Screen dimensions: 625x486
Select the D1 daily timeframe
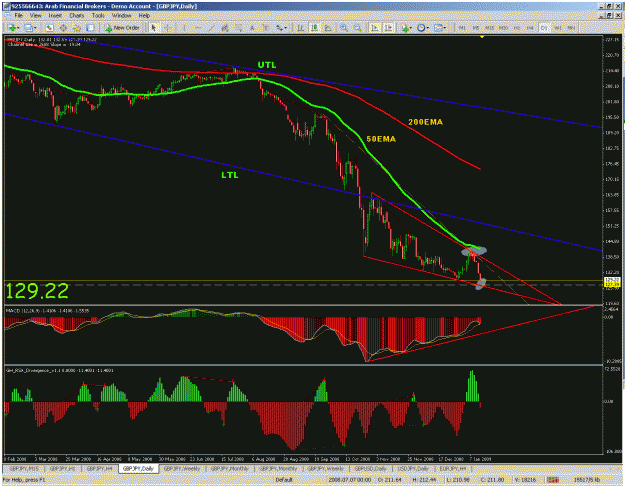click(x=544, y=28)
